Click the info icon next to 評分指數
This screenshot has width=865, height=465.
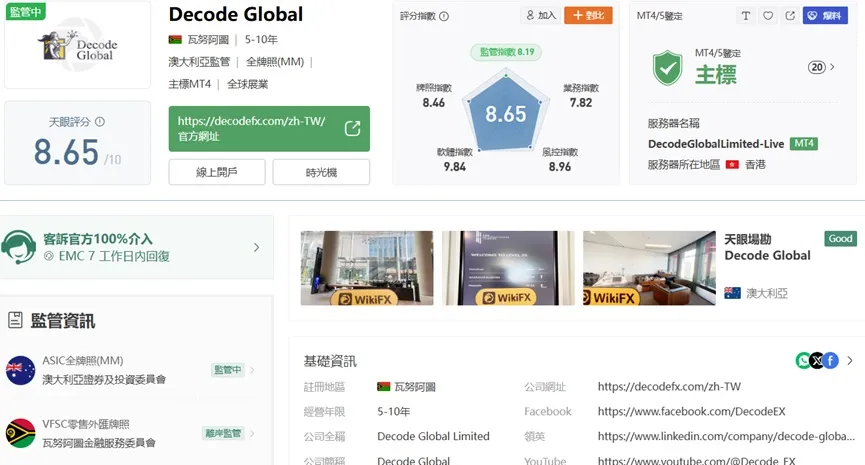click(444, 16)
